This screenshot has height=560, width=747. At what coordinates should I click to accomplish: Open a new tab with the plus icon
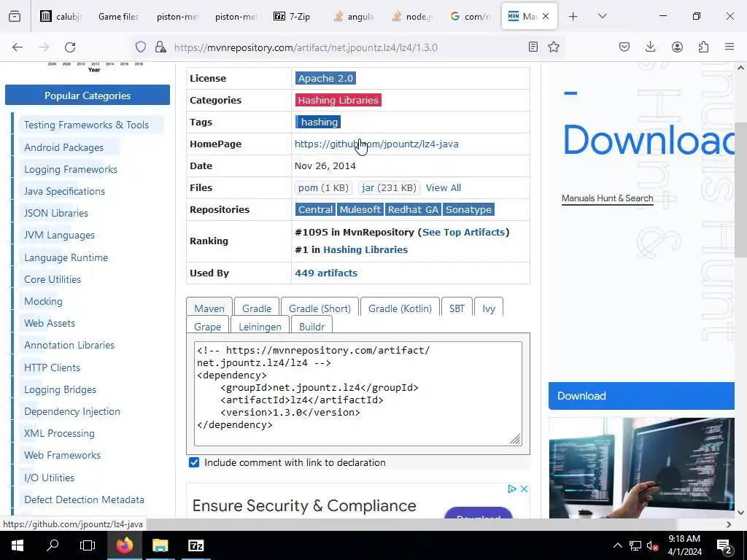[573, 17]
